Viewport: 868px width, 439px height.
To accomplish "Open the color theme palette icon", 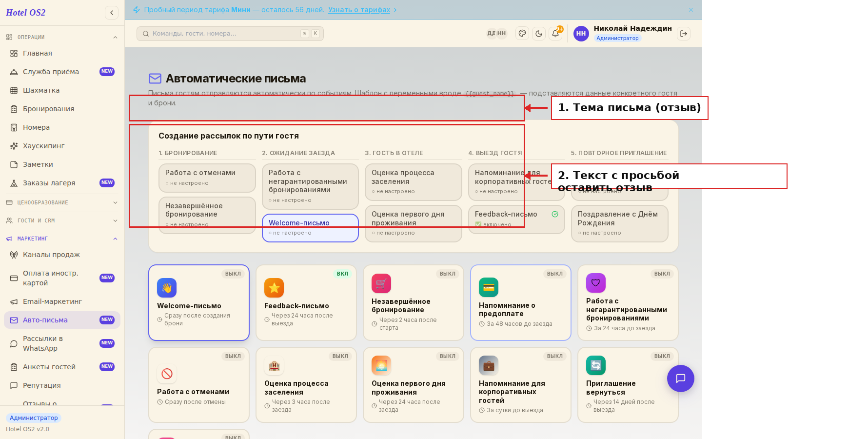I will coord(522,34).
